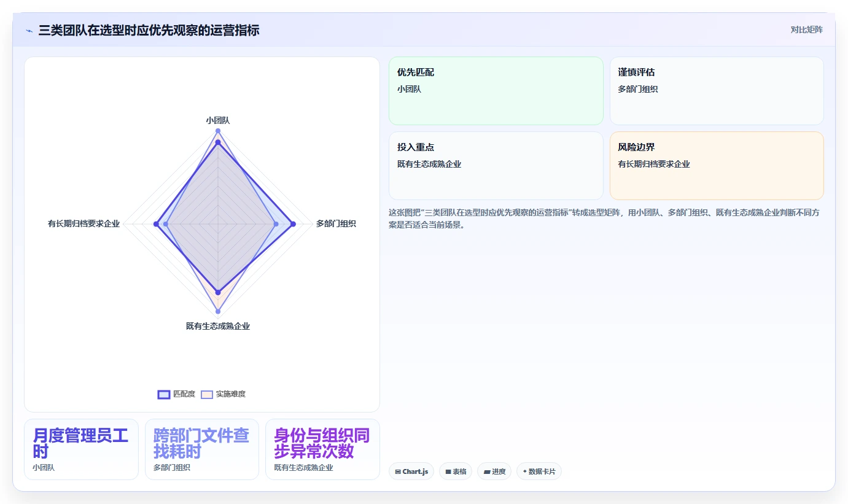
Task: Select the 优先匹配 card
Action: (496, 91)
